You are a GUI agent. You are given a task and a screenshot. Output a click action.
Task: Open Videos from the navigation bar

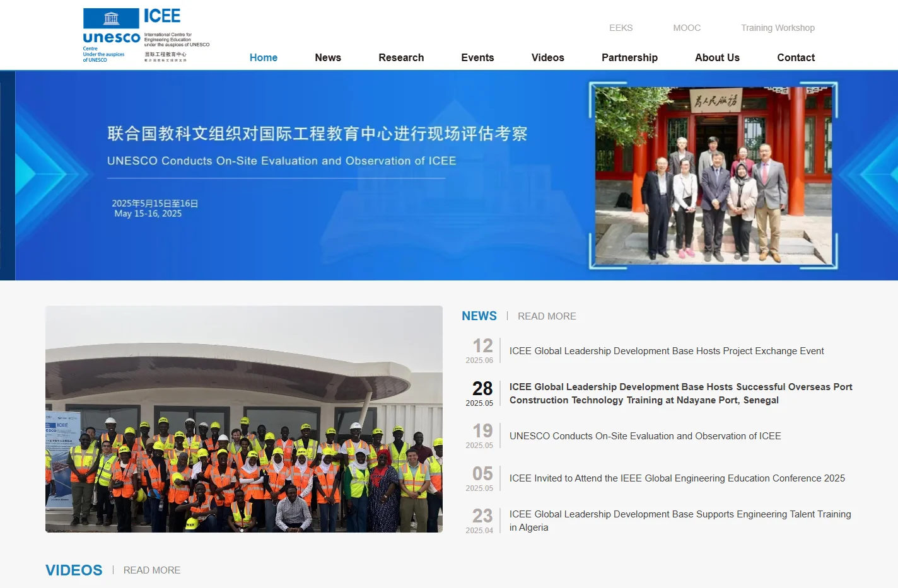[548, 57]
